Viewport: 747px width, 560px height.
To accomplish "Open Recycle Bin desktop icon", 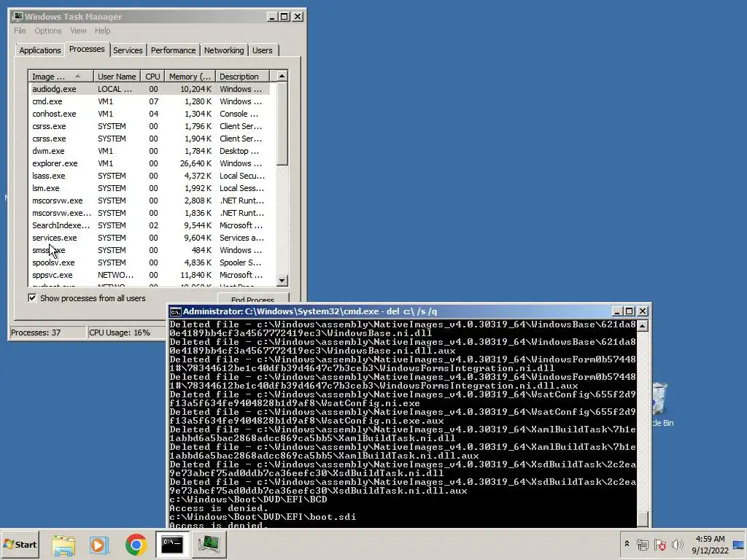I will tap(662, 404).
